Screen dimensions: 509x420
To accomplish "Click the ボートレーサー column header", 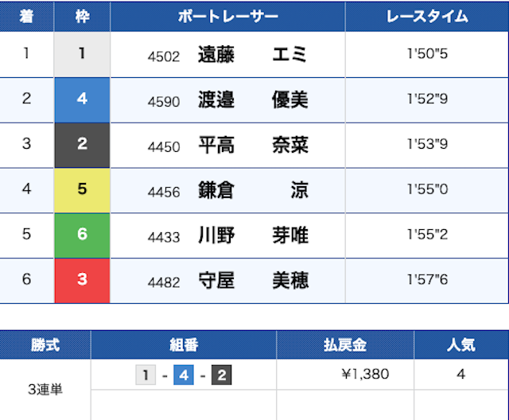I will click(x=227, y=16).
